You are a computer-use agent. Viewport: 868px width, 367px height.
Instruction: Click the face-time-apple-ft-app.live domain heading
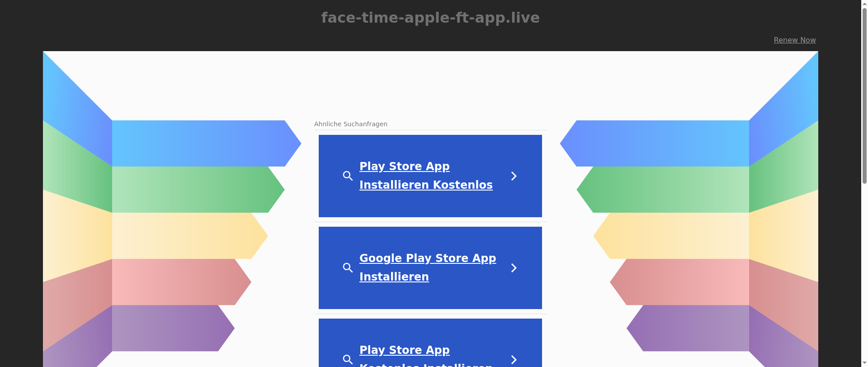click(x=430, y=18)
